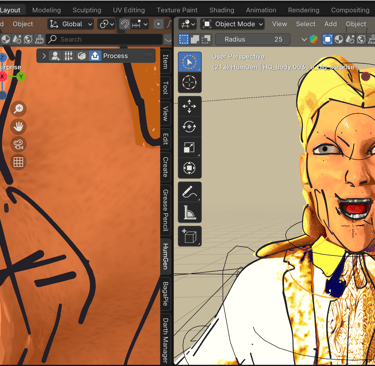Pick the Scale tool in toolbar
This screenshot has width=375, height=366.
pyautogui.click(x=189, y=148)
